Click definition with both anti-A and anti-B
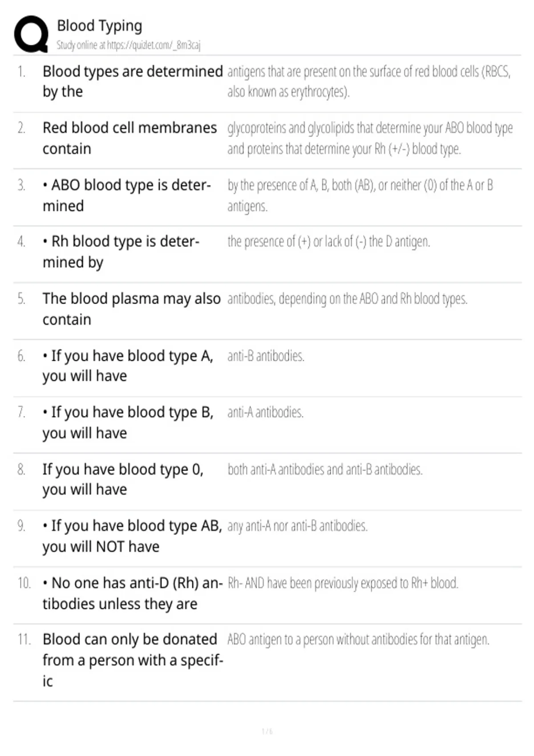 [325, 469]
